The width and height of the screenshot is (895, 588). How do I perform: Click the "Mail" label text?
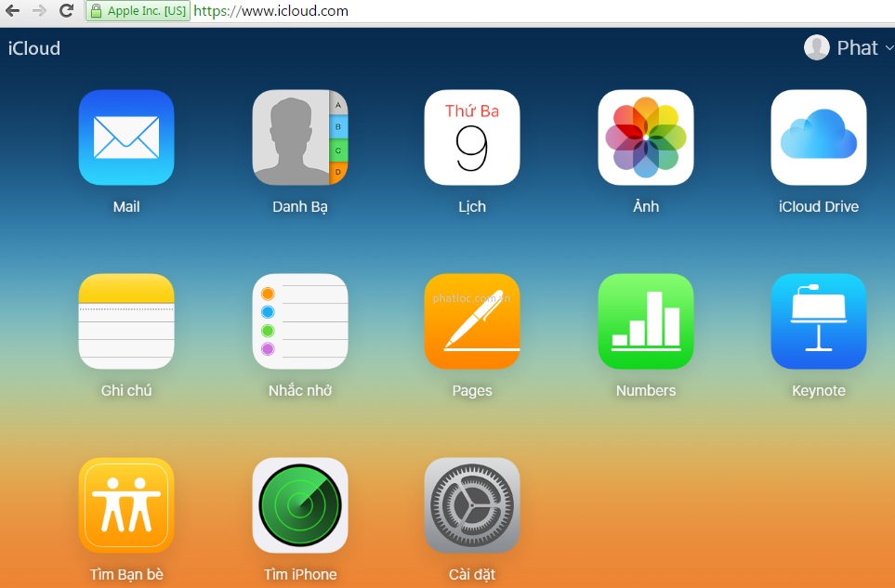point(126,206)
